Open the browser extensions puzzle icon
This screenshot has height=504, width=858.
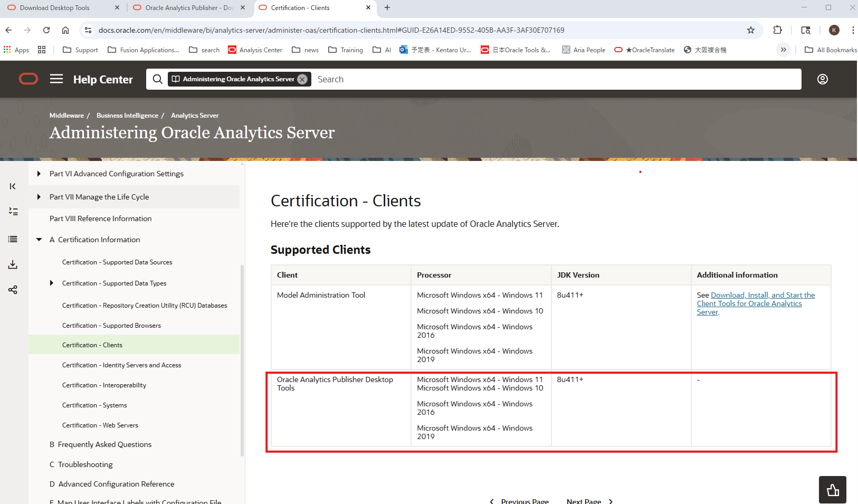point(777,30)
